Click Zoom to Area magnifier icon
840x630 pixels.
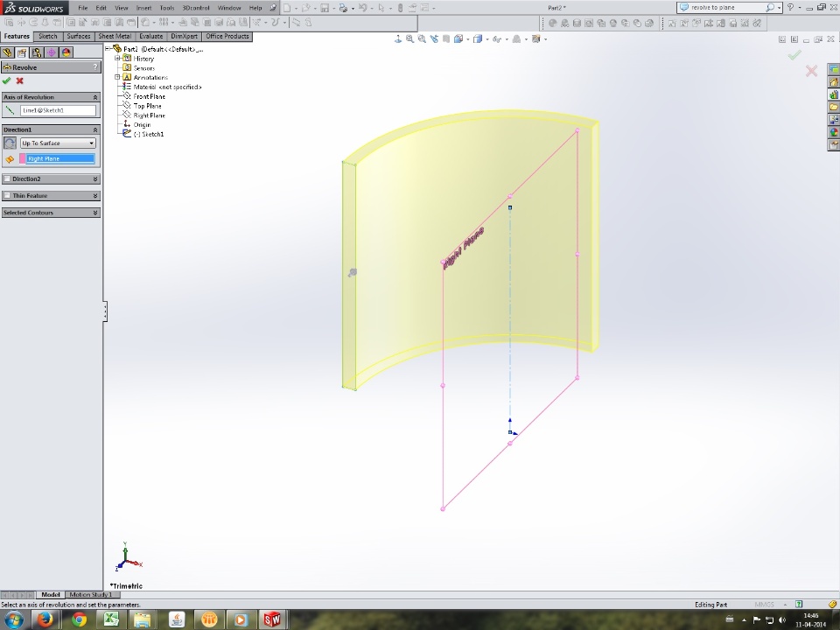click(422, 39)
